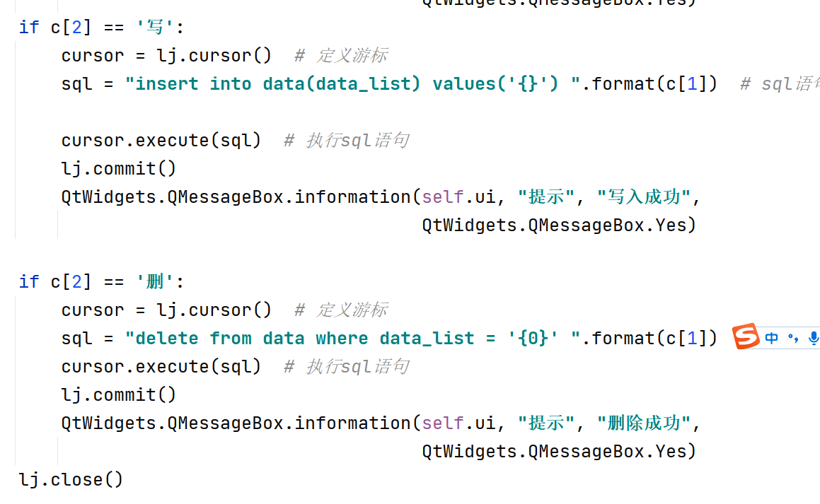
Task: Click 'into' in the insert SQL string
Action: (x=231, y=84)
